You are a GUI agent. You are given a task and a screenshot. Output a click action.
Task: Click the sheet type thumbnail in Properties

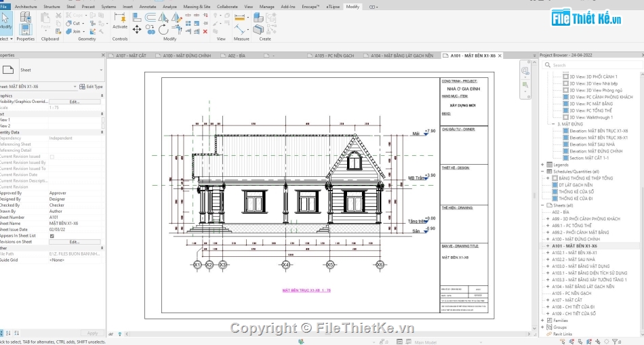(8, 70)
